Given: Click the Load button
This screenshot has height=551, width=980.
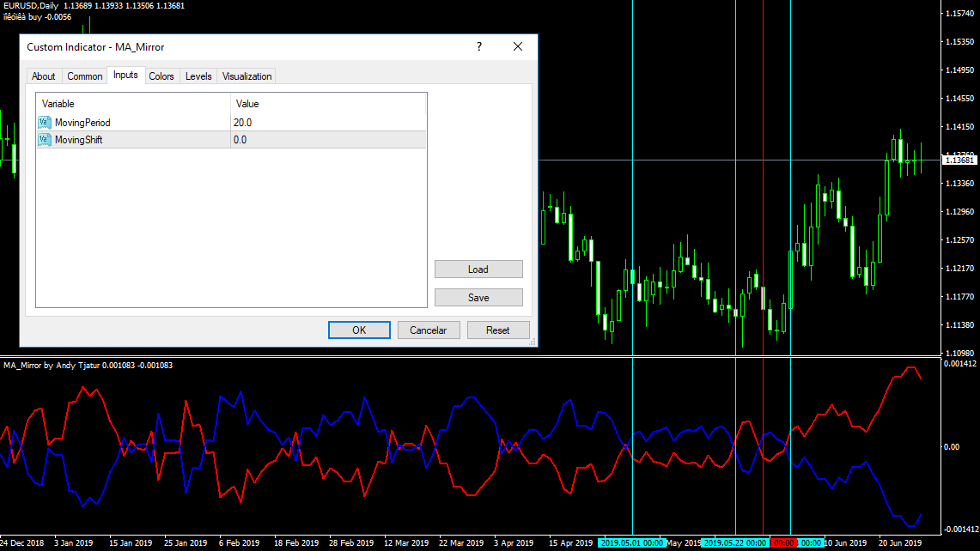Looking at the screenshot, I should click(478, 269).
